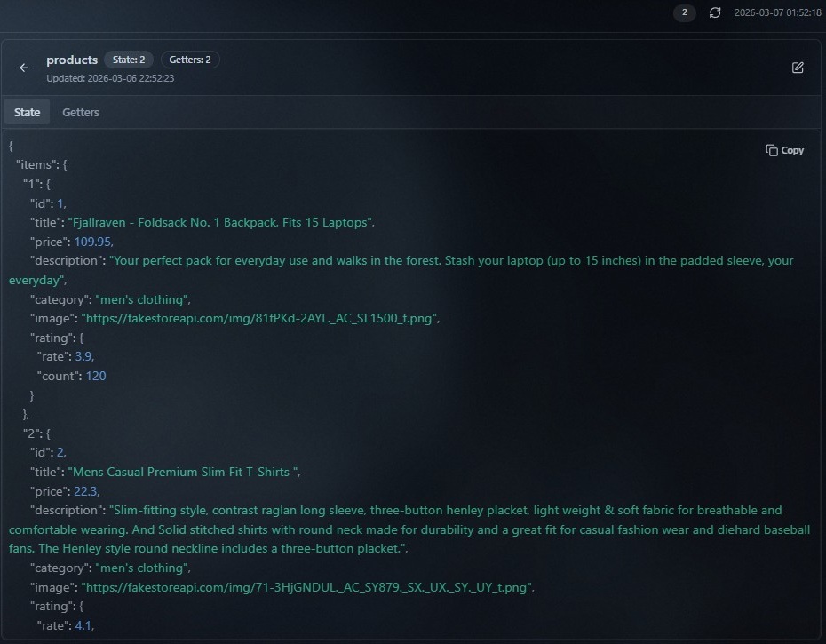
Task: Click the Mens Casual Premium Slim Fit title
Action: pyautogui.click(x=183, y=472)
